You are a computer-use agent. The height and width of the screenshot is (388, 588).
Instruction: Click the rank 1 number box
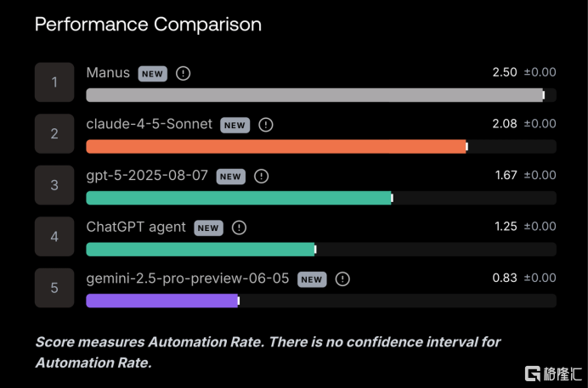[54, 82]
